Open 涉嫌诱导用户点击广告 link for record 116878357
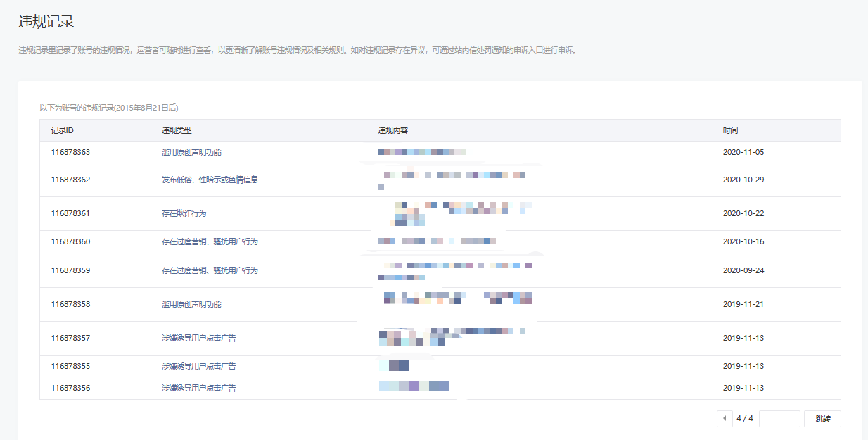This screenshot has height=440, width=868. point(198,338)
